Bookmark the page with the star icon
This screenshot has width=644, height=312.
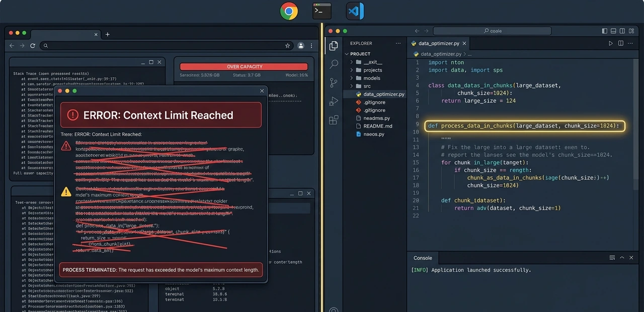coord(288,46)
